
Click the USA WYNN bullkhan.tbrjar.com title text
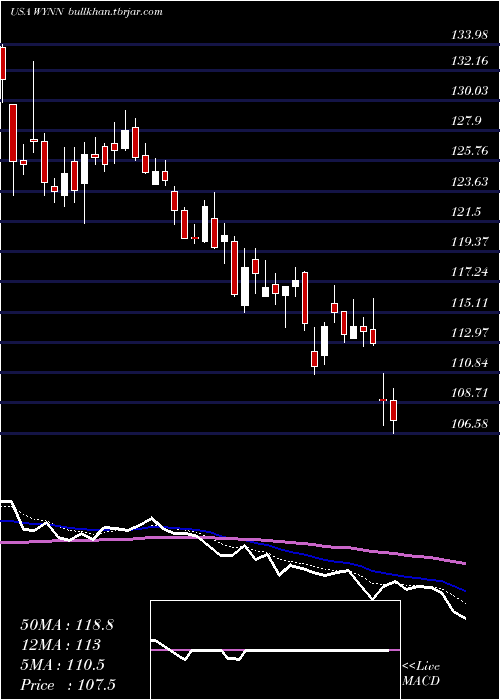pos(86,12)
